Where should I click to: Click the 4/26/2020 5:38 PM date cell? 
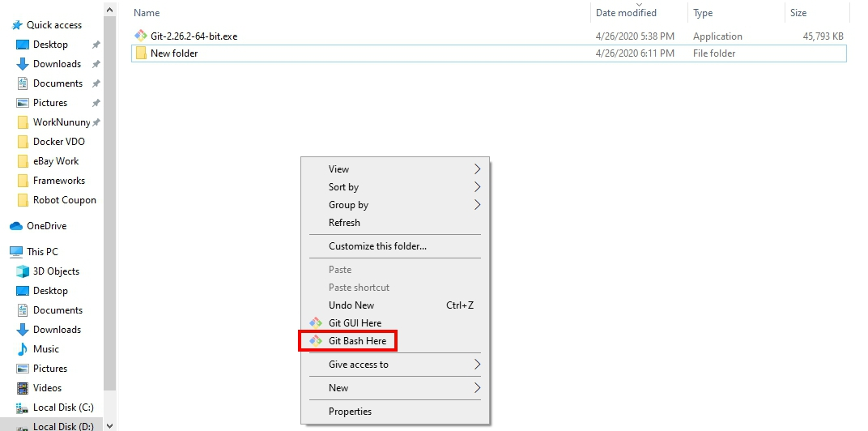[x=635, y=36]
